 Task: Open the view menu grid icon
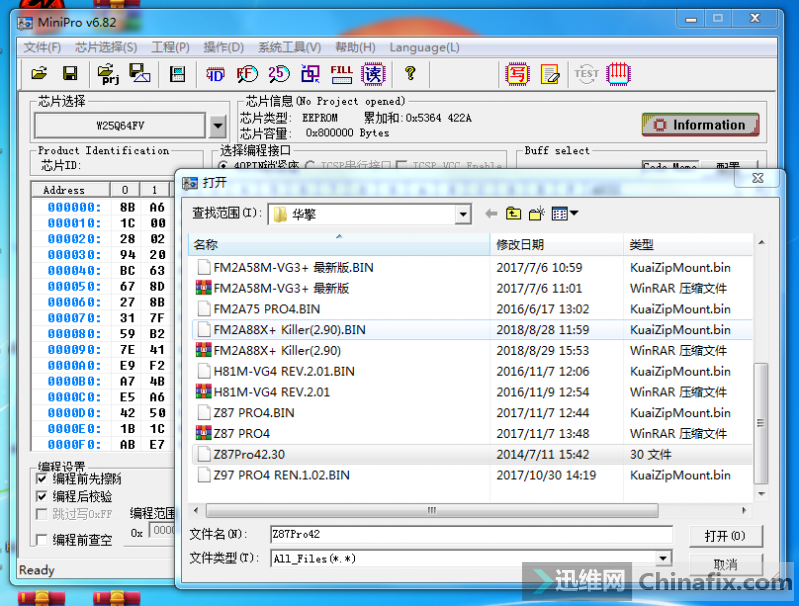[565, 214]
